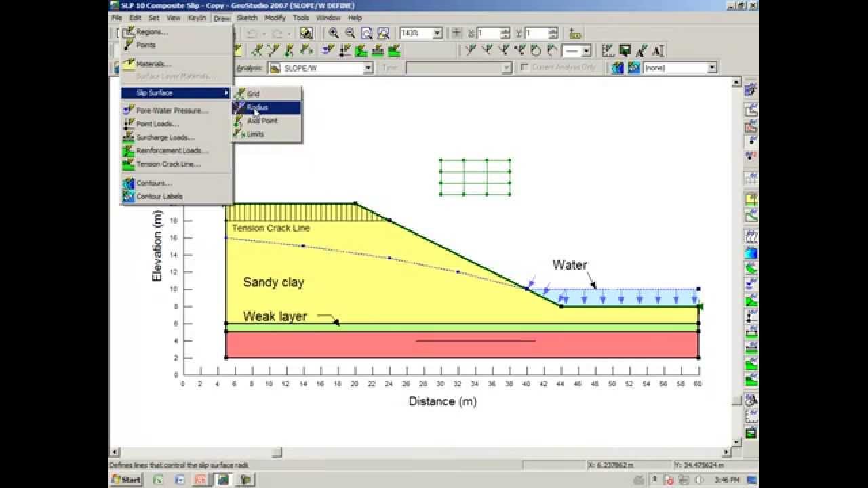Toggle the snap-to-grid toolbar icon
The image size is (868, 488).
coord(457,33)
